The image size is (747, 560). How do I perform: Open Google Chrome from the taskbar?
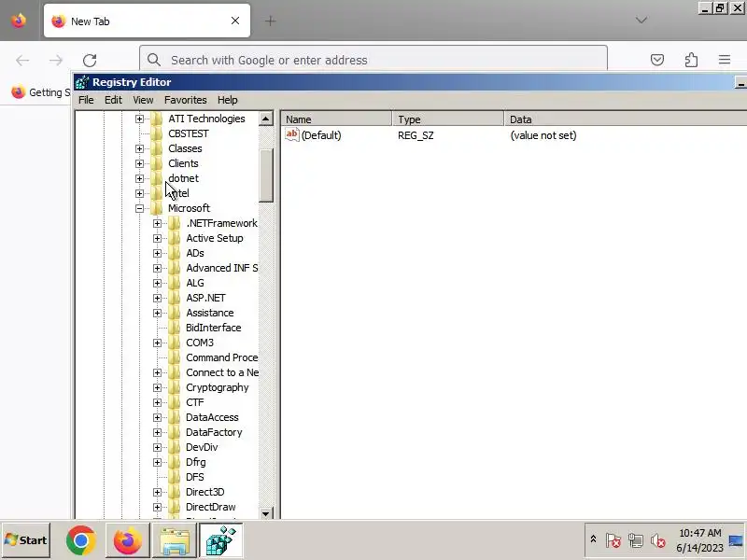[x=81, y=540]
